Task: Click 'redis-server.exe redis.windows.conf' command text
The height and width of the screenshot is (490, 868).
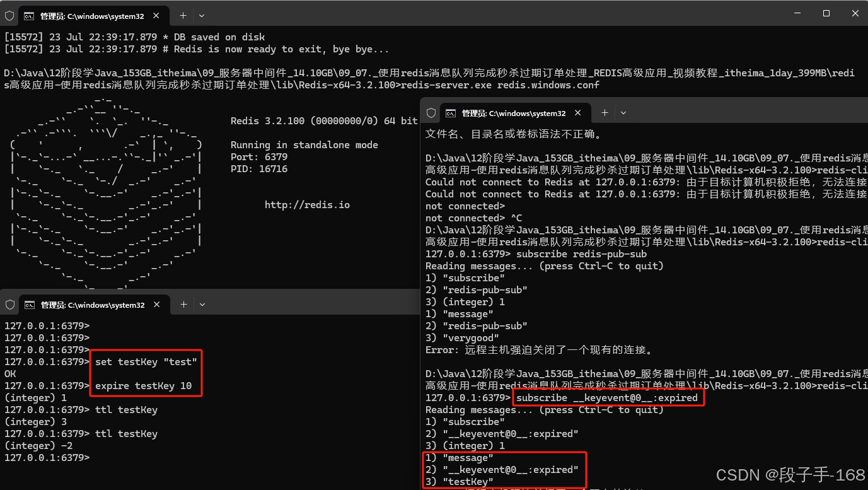Action: 500,85
